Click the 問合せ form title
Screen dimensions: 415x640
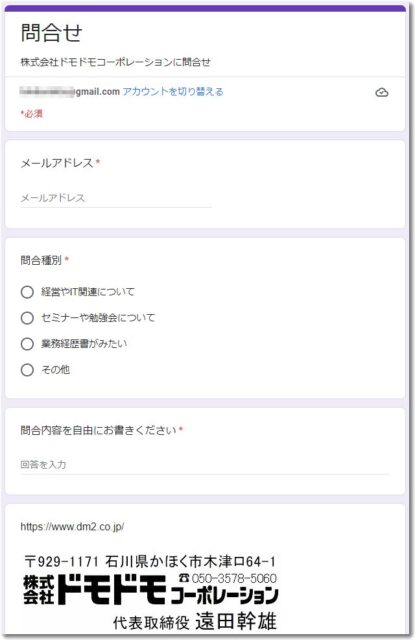(51, 33)
